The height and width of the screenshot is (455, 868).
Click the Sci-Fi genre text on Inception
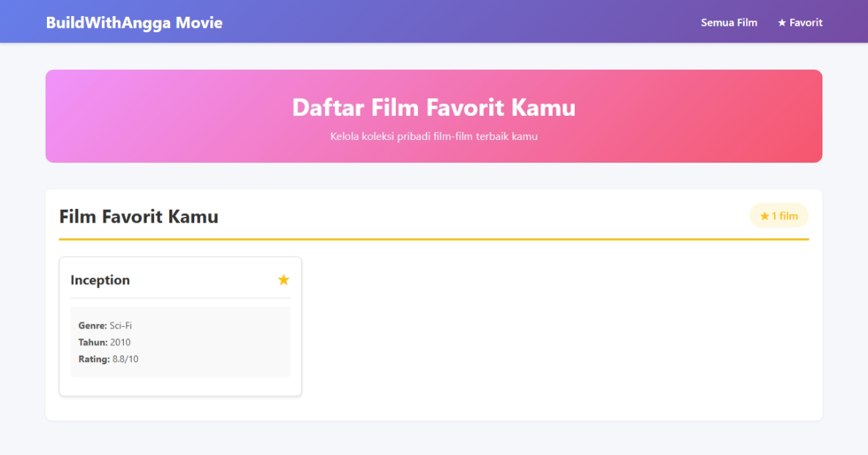122,325
